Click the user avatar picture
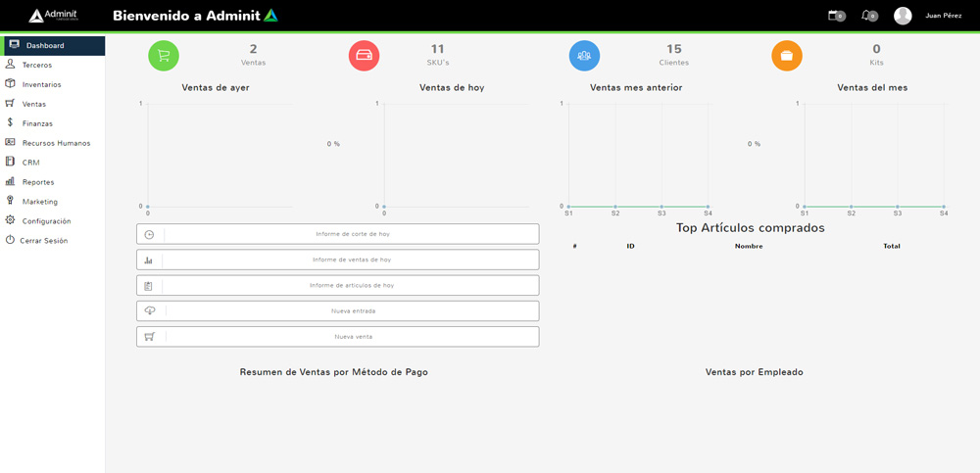 [903, 16]
